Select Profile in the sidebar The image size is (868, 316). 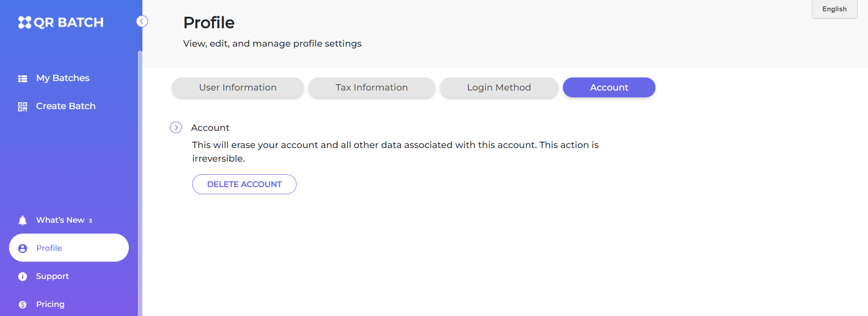point(69,248)
